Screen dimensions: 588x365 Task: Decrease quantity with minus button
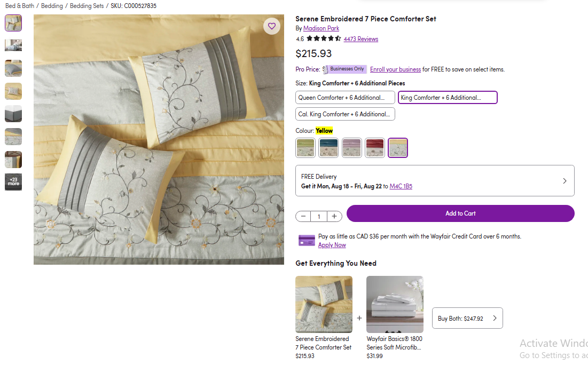[x=303, y=216]
